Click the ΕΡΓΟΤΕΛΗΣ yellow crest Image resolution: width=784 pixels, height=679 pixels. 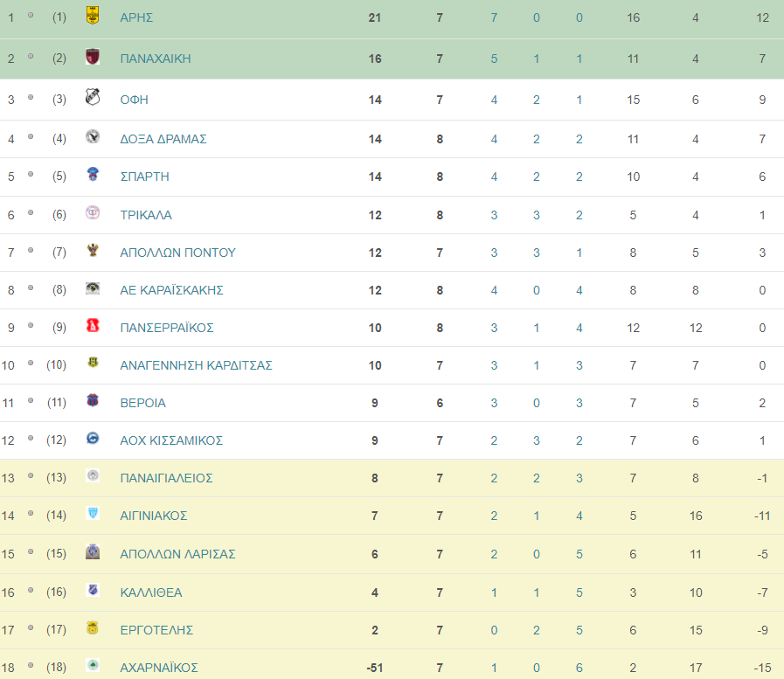(93, 628)
